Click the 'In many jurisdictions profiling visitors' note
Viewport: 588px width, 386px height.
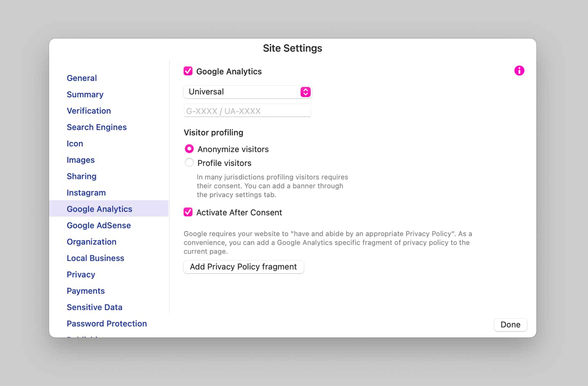point(272,186)
